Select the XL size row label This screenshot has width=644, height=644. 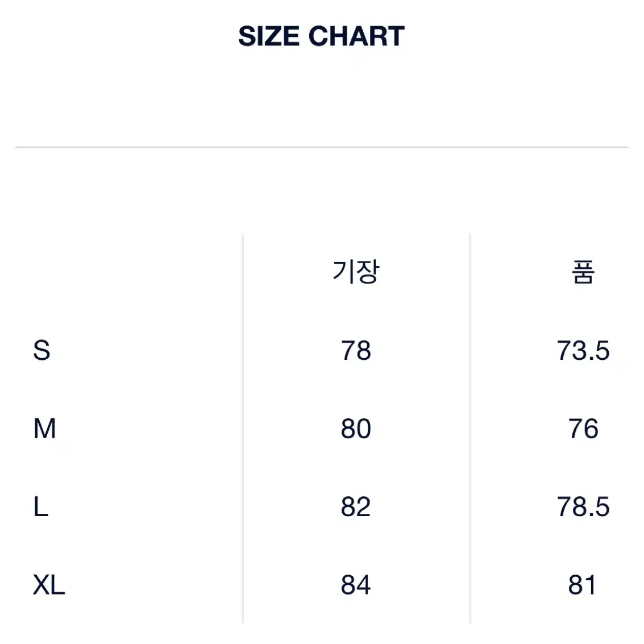pyautogui.click(x=49, y=584)
